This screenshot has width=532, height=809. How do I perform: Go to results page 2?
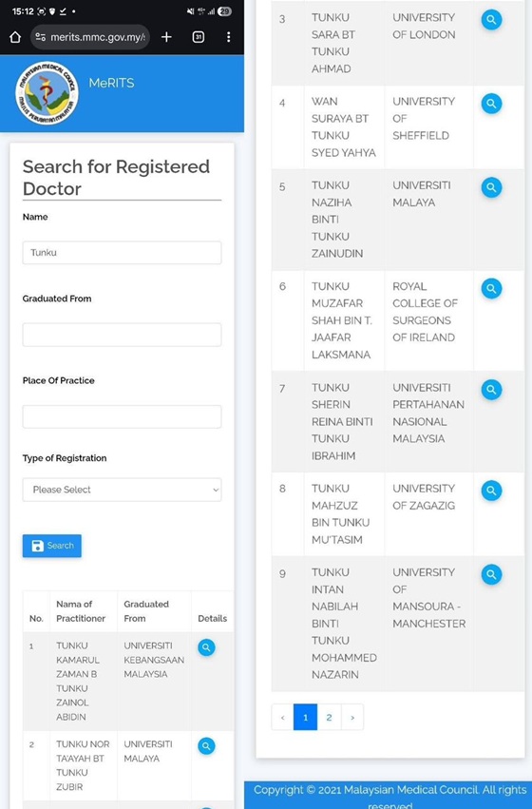329,717
